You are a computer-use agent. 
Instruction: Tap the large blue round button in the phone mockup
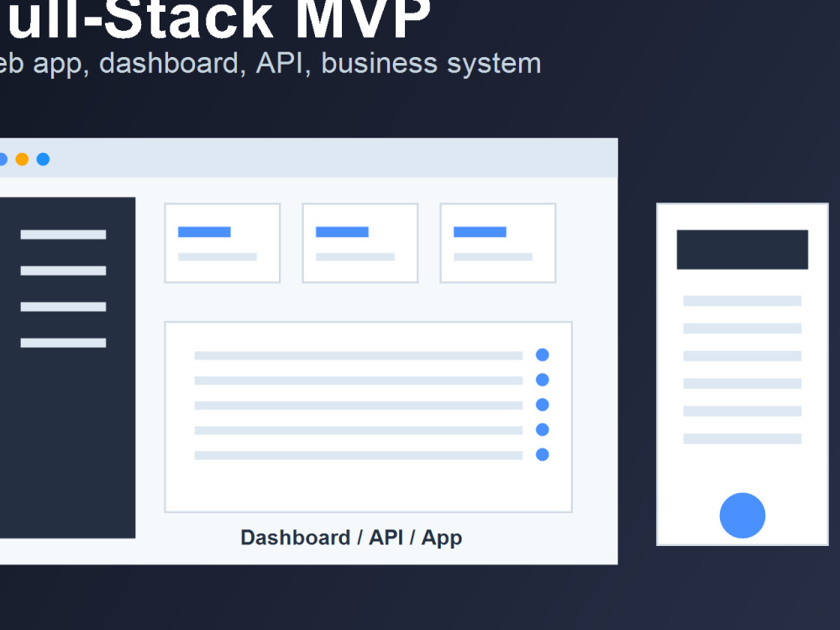pos(742,516)
